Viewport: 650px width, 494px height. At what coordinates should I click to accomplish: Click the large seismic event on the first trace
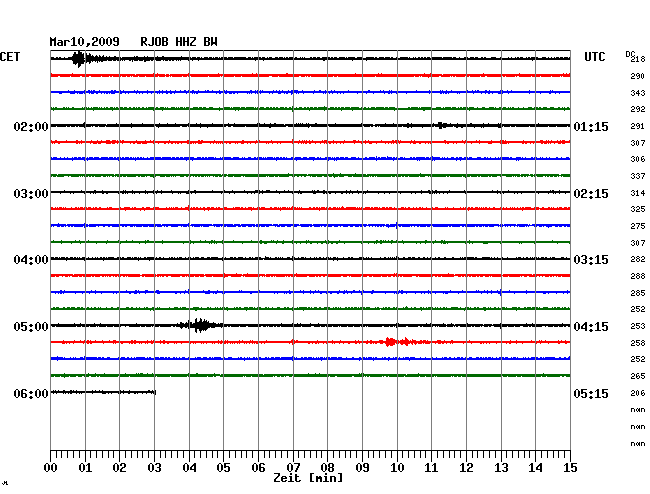[x=79, y=59]
